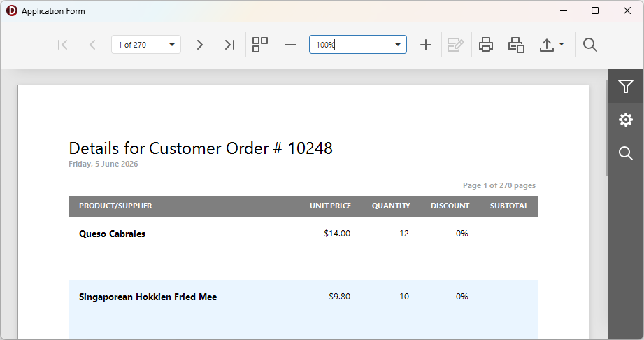Click the date 'Friday, 5 June 2026'
644x340 pixels.
[x=103, y=164]
